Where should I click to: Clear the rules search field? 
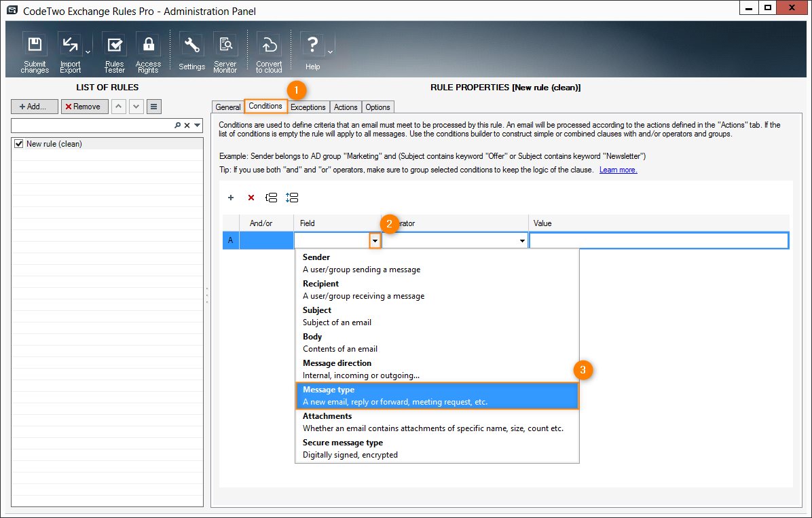(187, 126)
